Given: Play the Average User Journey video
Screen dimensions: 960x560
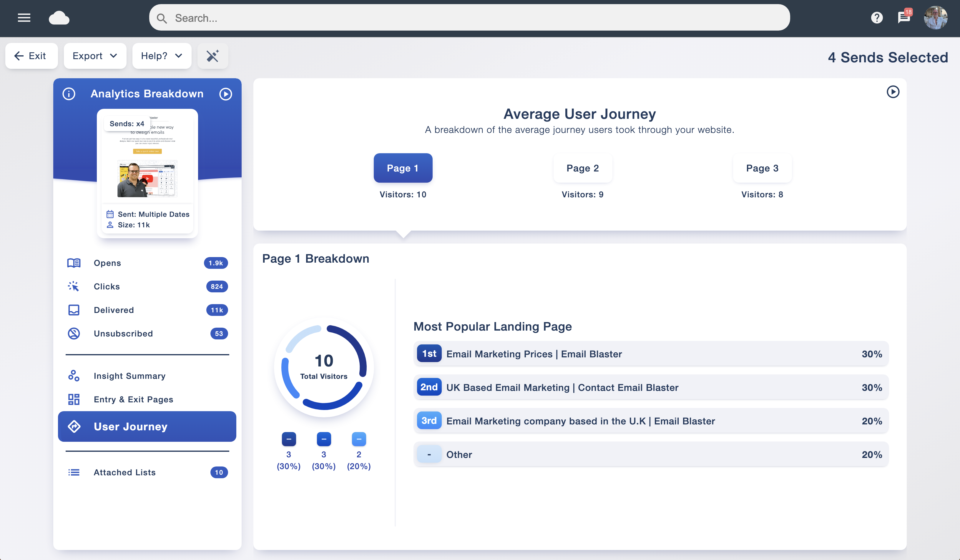Looking at the screenshot, I should 893,92.
